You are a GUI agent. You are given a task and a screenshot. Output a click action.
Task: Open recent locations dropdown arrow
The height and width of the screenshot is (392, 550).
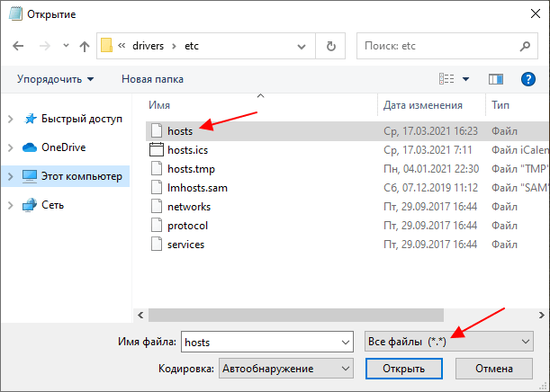pos(66,46)
